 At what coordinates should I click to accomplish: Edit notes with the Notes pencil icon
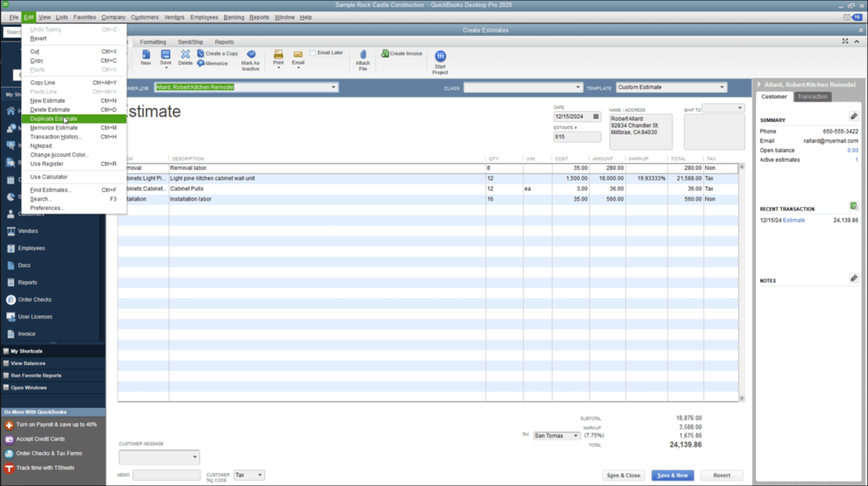(x=853, y=278)
